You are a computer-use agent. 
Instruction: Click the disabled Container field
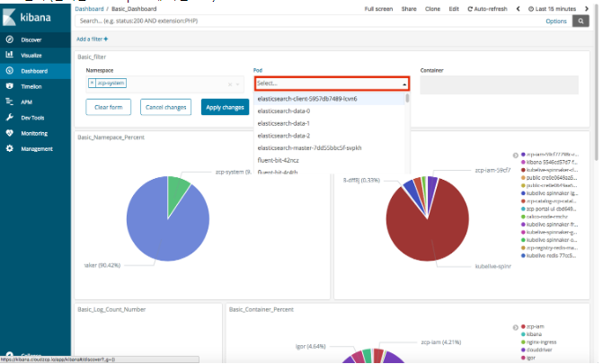[499, 85]
